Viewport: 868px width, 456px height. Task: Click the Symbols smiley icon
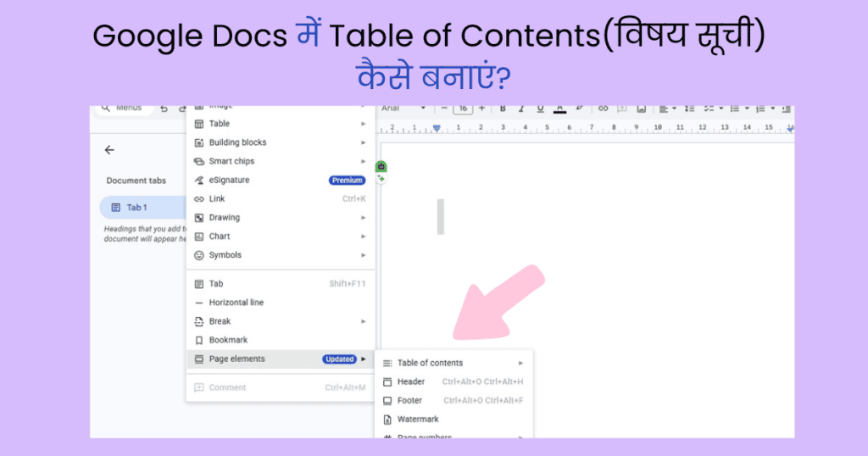[198, 256]
